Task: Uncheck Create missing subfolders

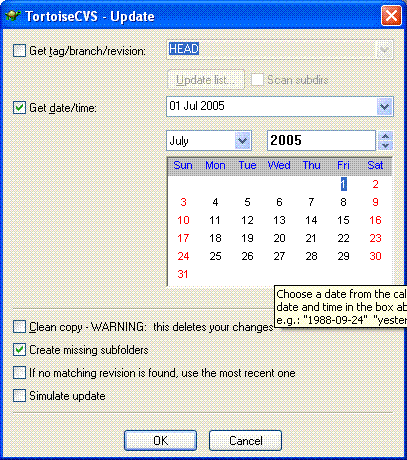Action: click(x=19, y=350)
